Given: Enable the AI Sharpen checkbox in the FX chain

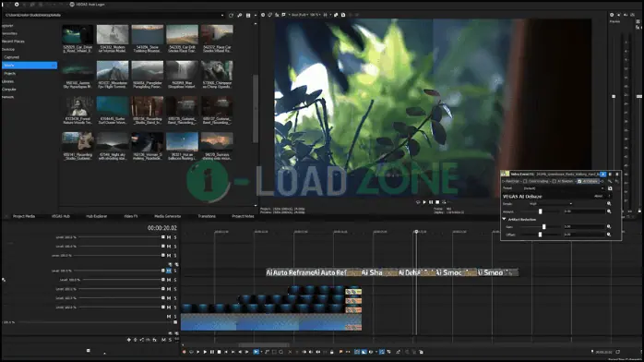Looking at the screenshot, I should (555, 182).
